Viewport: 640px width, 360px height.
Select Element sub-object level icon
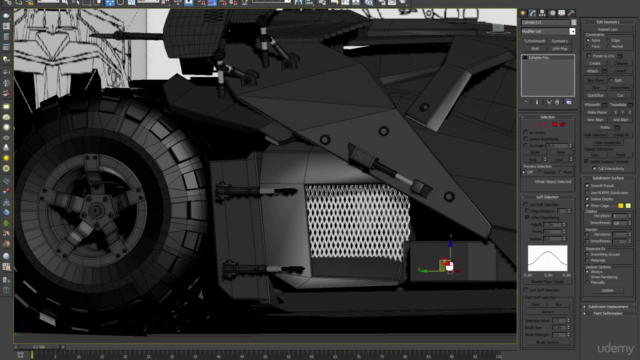[562, 124]
